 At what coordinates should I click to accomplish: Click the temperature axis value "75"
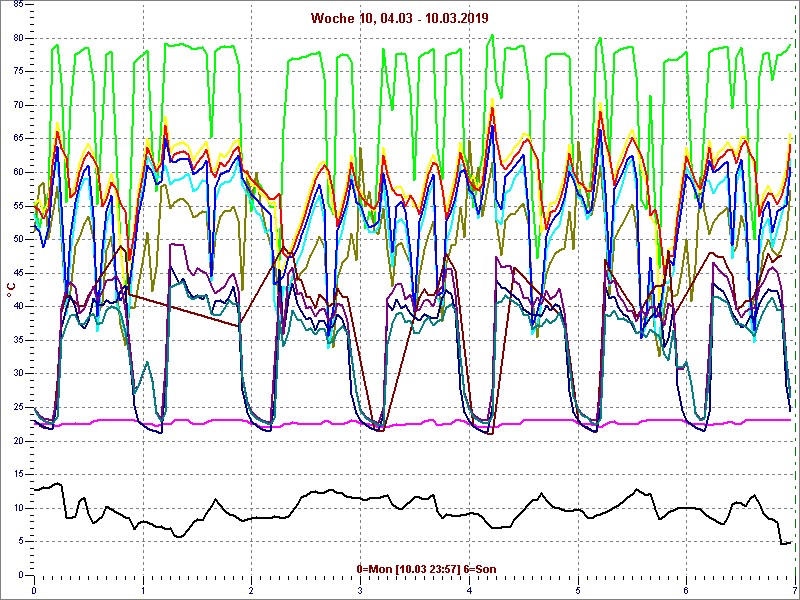17,72
